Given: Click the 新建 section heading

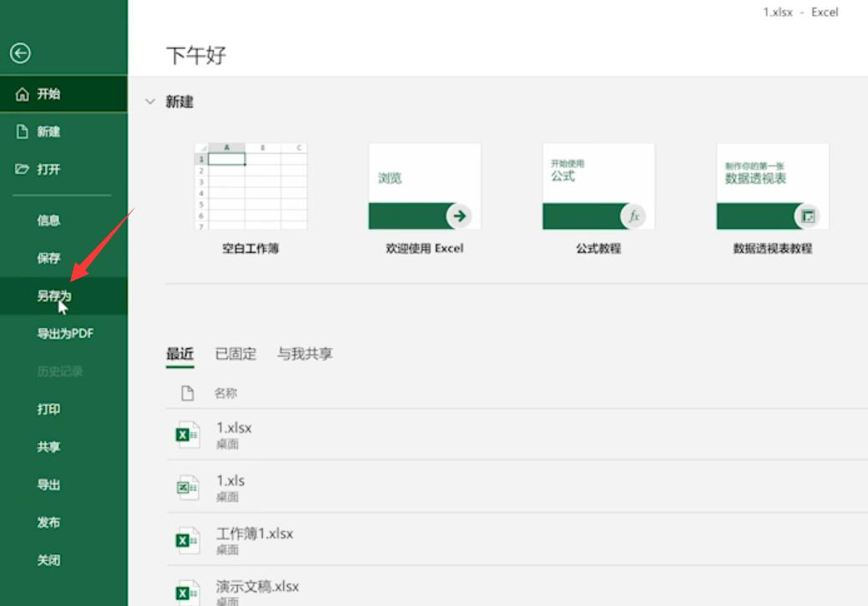Looking at the screenshot, I should [180, 102].
